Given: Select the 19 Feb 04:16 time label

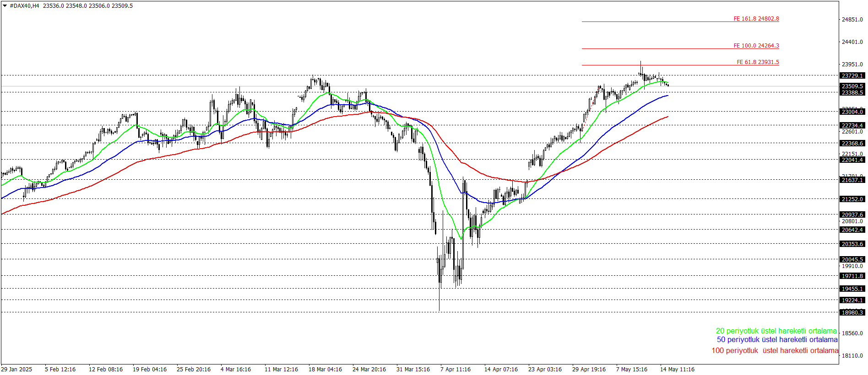Looking at the screenshot, I should point(150,370).
